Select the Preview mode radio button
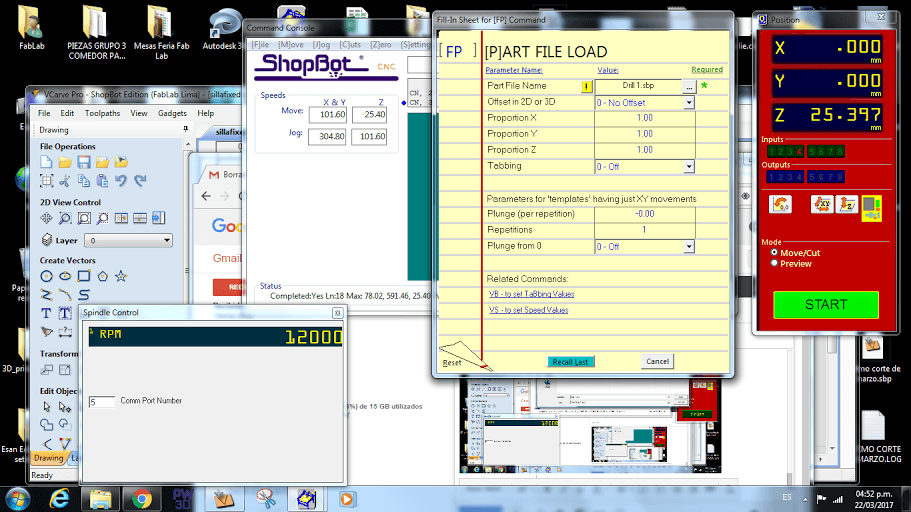 pyautogui.click(x=774, y=263)
